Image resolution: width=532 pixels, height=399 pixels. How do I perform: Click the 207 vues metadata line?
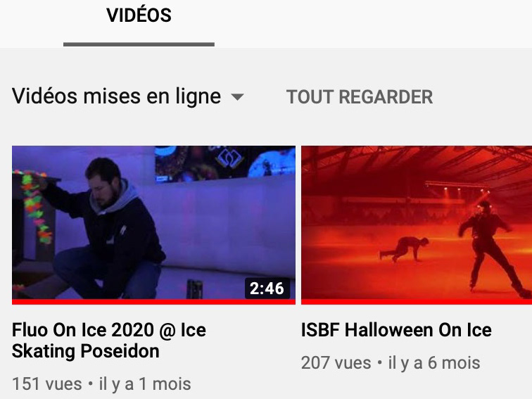click(391, 362)
